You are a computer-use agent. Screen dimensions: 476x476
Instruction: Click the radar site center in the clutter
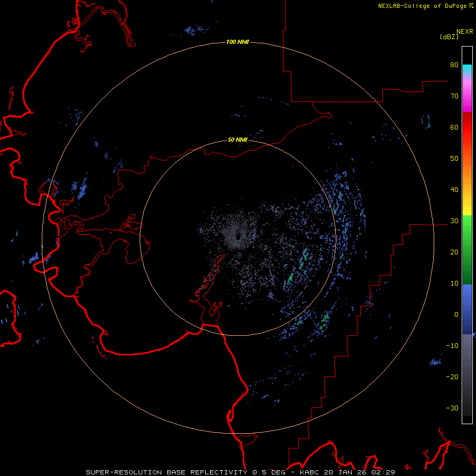(x=237, y=236)
